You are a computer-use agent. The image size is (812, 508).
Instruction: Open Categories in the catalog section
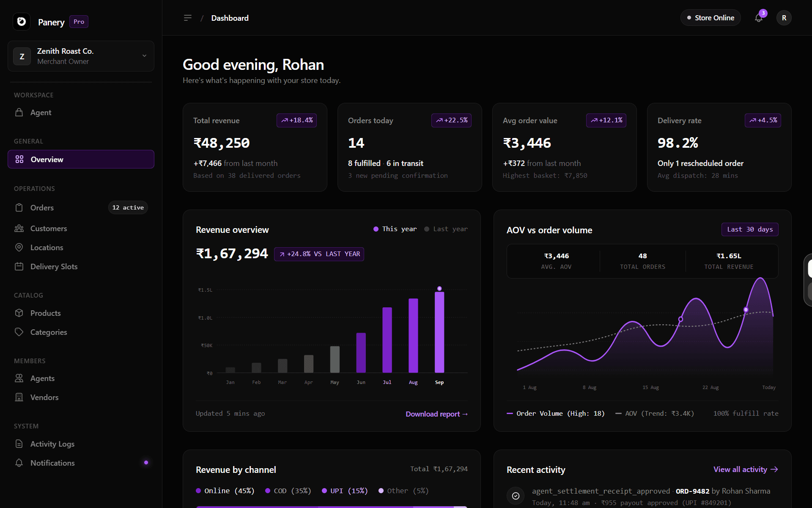(x=81, y=332)
